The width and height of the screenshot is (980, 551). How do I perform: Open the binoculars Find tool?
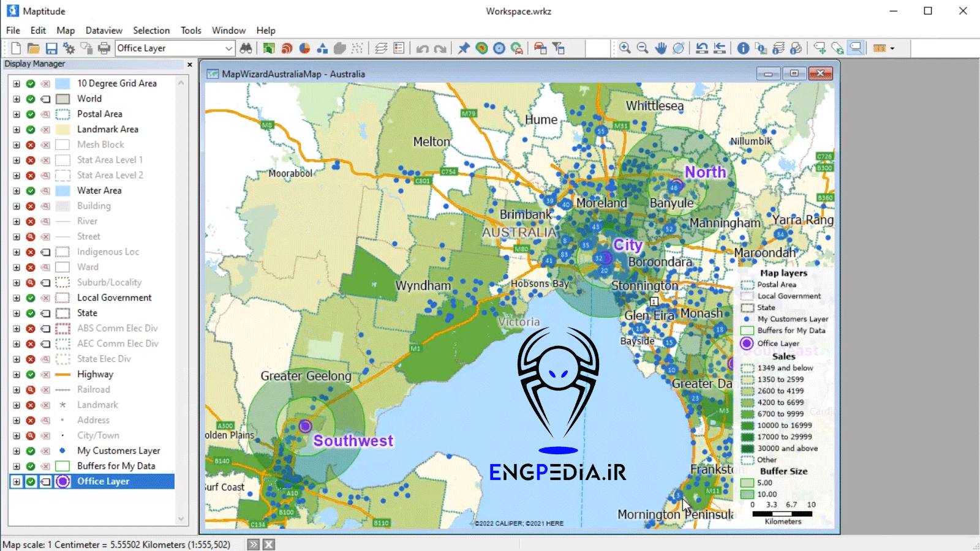click(246, 48)
